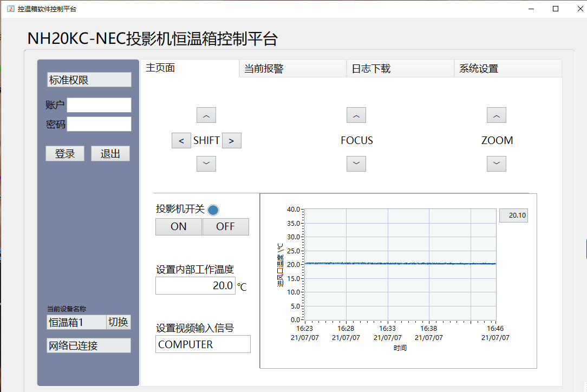Click the 时间 axis title
The width and height of the screenshot is (587, 392).
400,348
